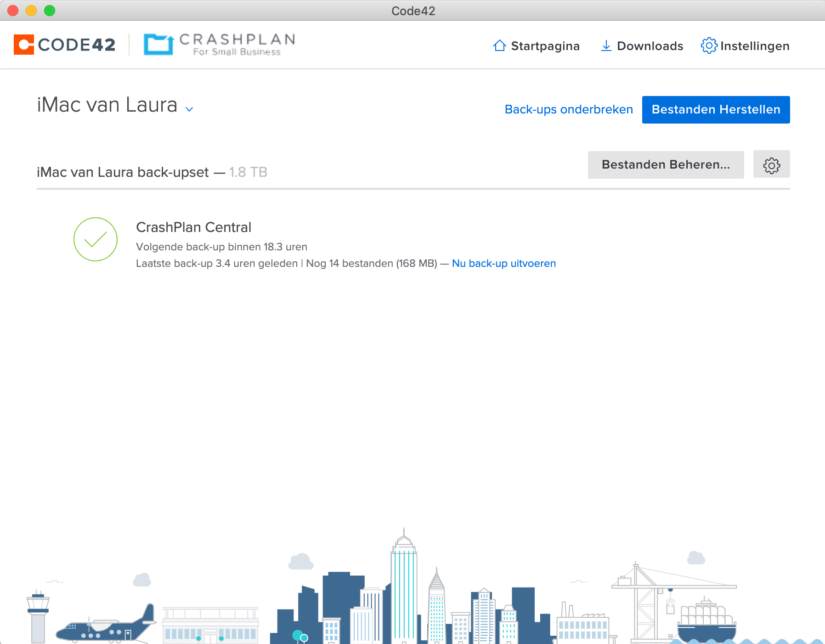Click the blue CrashPlan folder logo
825x644 pixels.
pyautogui.click(x=158, y=45)
